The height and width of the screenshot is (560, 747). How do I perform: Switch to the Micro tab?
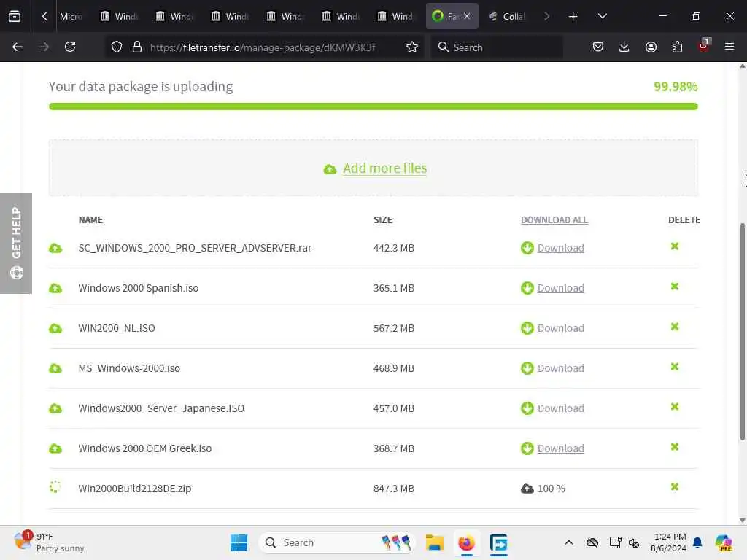click(x=71, y=16)
